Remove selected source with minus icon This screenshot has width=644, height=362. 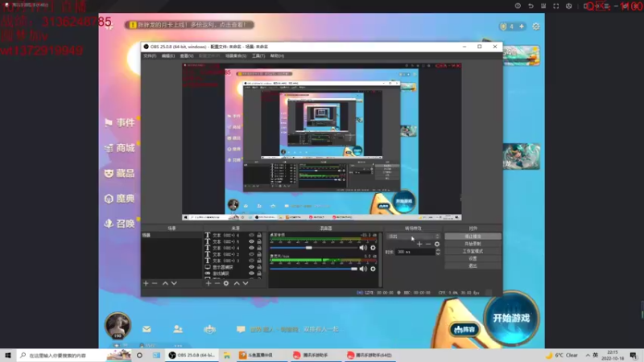click(217, 283)
